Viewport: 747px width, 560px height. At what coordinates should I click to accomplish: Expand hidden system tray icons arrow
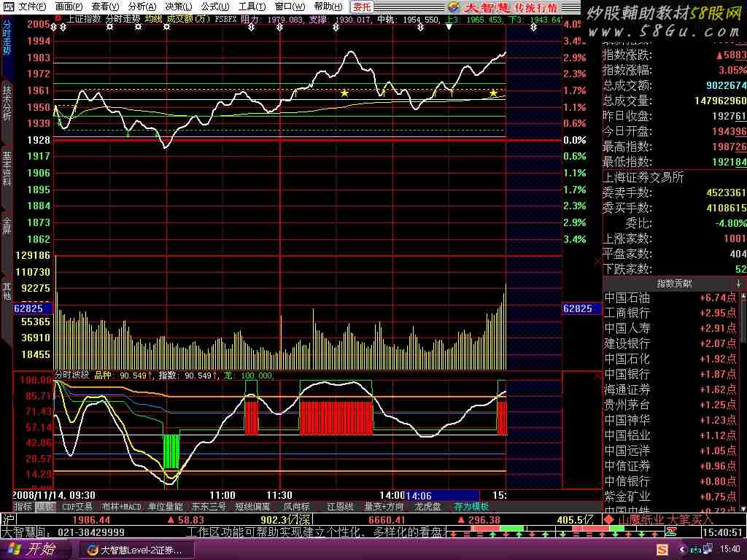(682, 550)
